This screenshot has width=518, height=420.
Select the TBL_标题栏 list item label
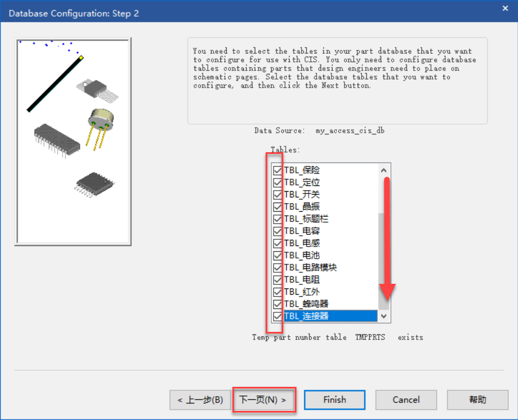[x=306, y=219]
